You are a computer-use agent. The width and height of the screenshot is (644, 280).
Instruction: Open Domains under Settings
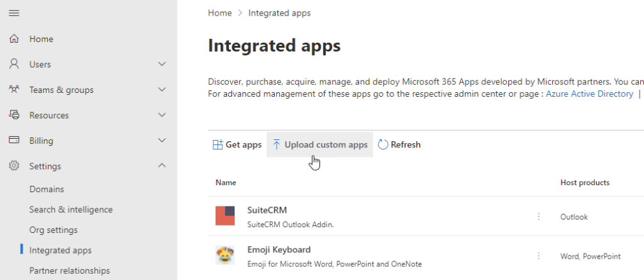(47, 189)
